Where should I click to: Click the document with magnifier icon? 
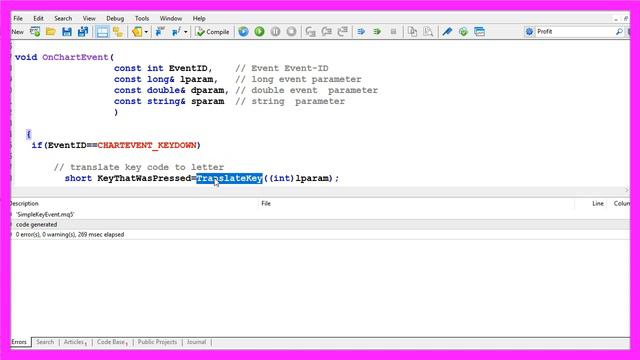(x=428, y=31)
